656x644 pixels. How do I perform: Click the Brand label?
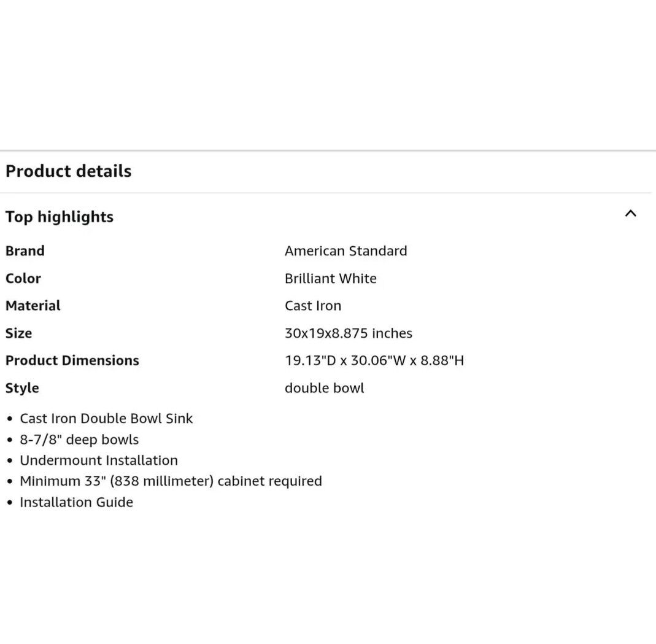[25, 250]
